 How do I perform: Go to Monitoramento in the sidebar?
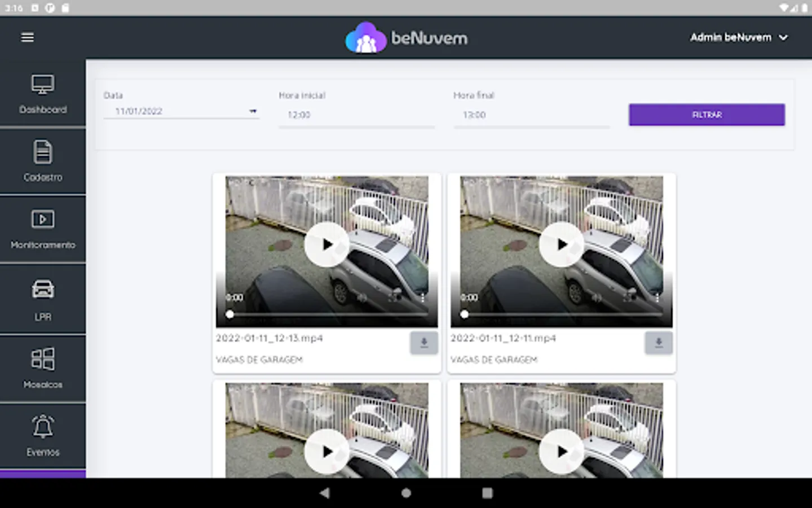click(x=43, y=230)
